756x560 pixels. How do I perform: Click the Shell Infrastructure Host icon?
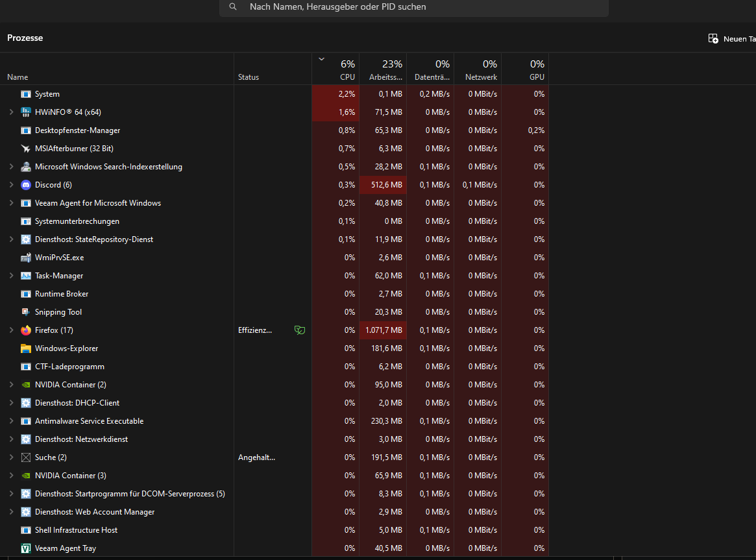tap(26, 530)
